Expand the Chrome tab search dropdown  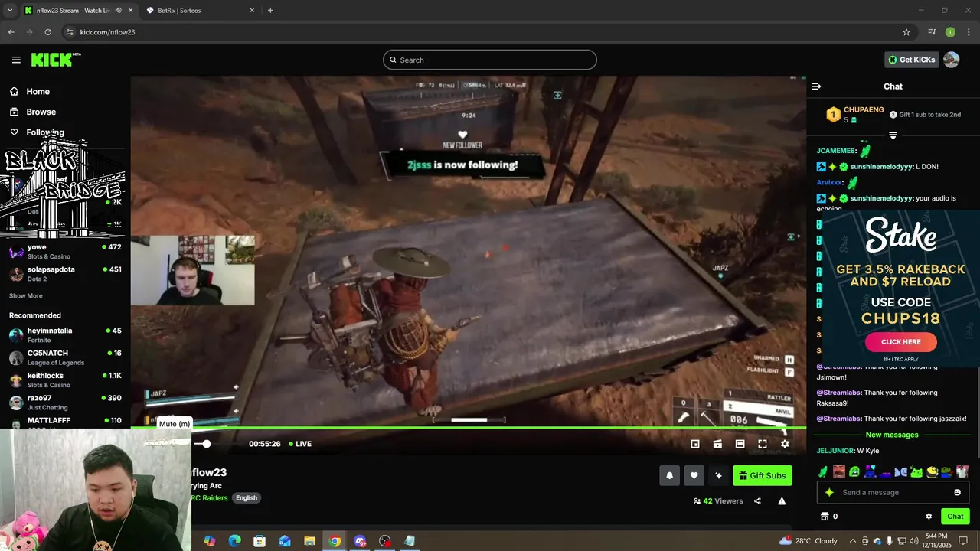9,11
